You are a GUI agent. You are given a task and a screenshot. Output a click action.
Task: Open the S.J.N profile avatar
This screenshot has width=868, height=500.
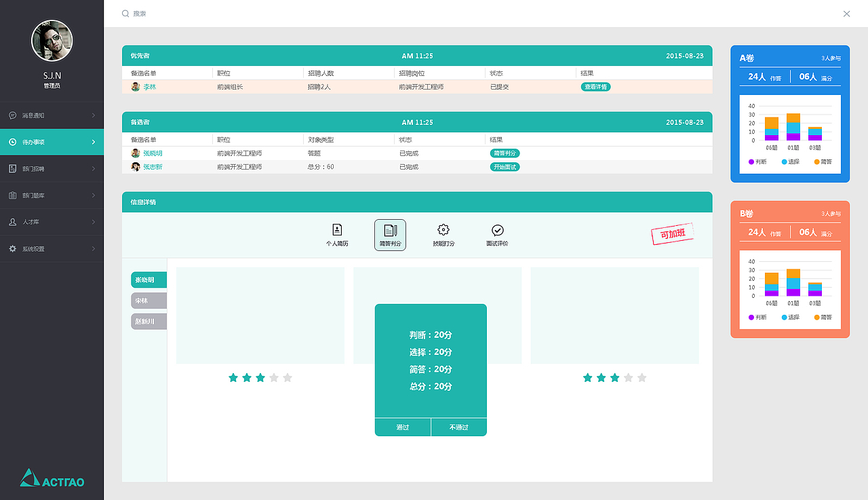52,41
